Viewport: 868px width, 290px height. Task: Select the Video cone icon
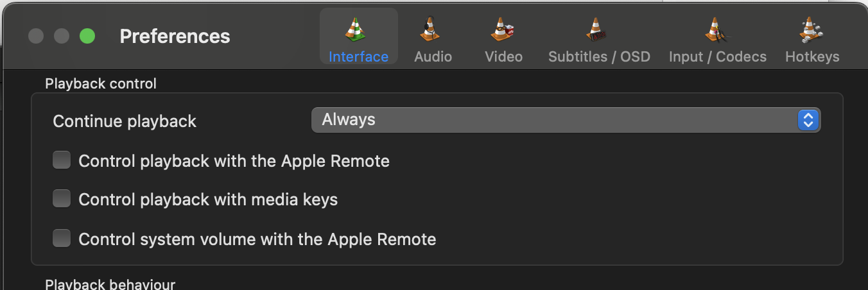tap(503, 29)
